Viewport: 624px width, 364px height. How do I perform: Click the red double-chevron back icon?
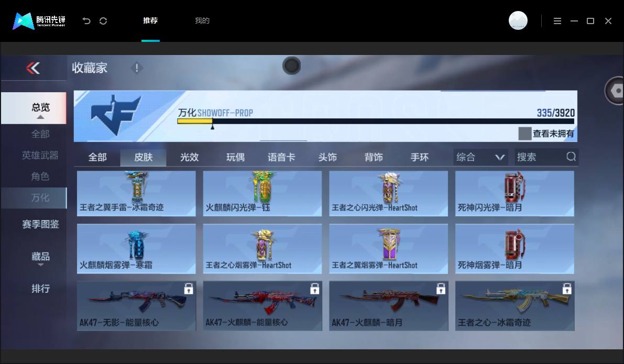click(33, 68)
